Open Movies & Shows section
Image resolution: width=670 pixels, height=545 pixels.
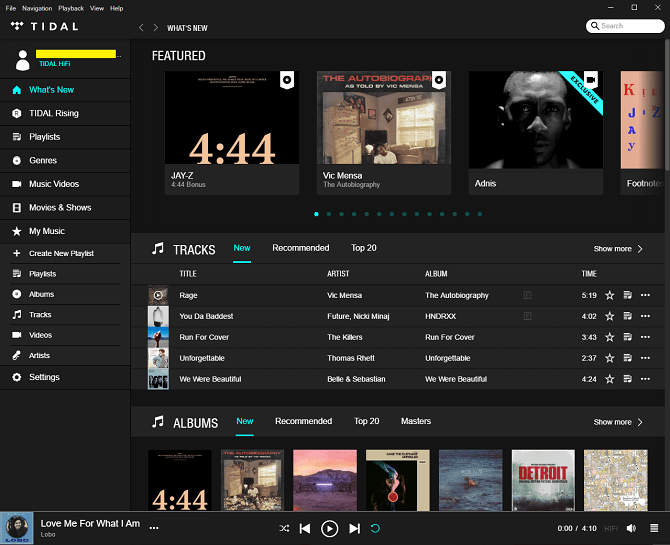click(65, 207)
